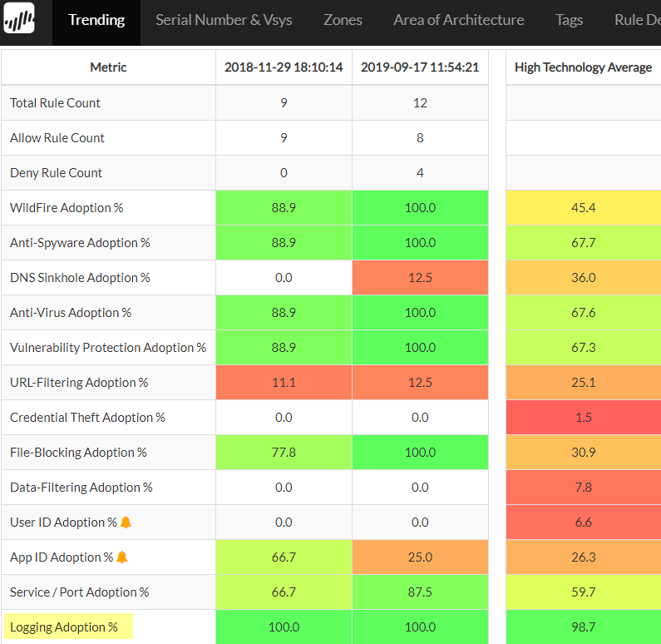Image resolution: width=661 pixels, height=644 pixels.
Task: Click URL-Filtering Adoption 11.1 cell
Action: pos(284,383)
